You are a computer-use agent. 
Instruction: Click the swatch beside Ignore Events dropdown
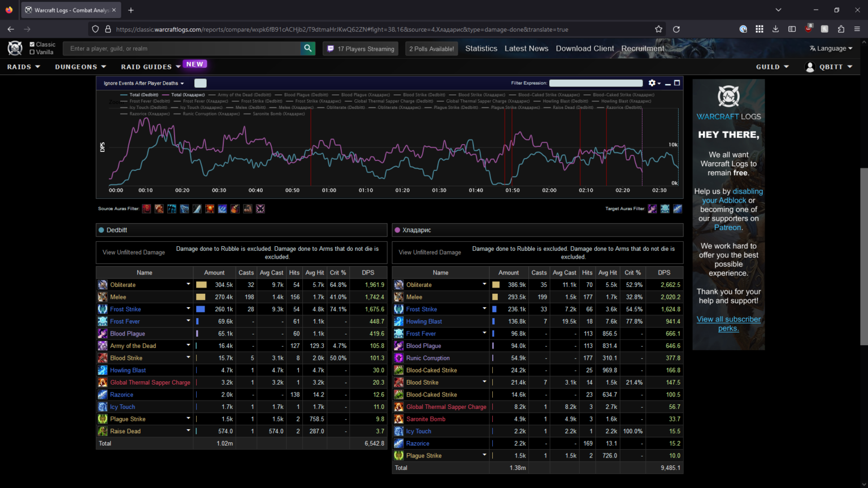200,83
